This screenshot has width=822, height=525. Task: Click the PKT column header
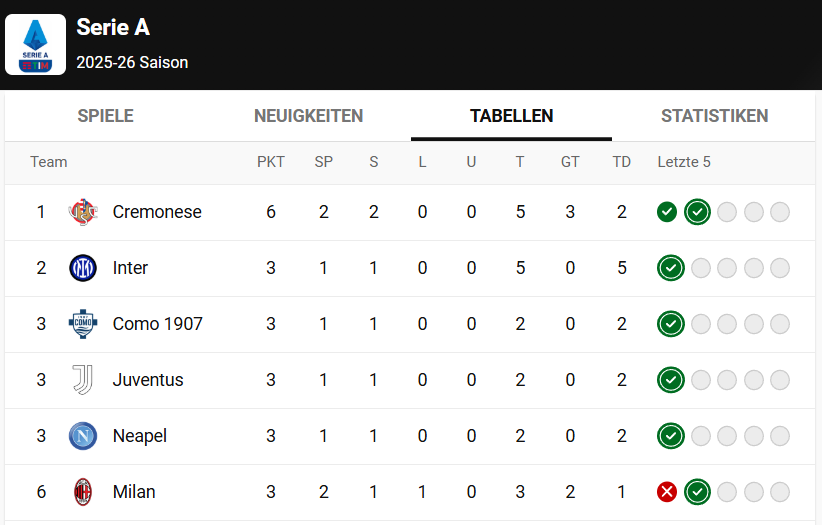pos(271,162)
